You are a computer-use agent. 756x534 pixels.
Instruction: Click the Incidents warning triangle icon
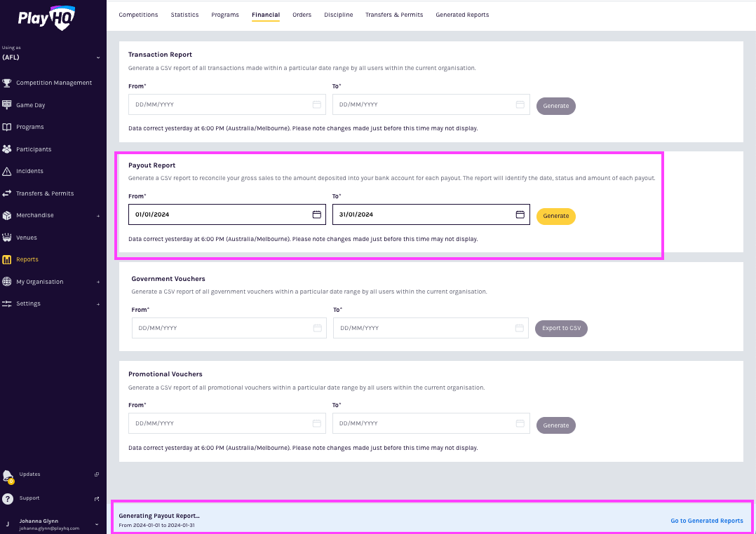tap(7, 171)
